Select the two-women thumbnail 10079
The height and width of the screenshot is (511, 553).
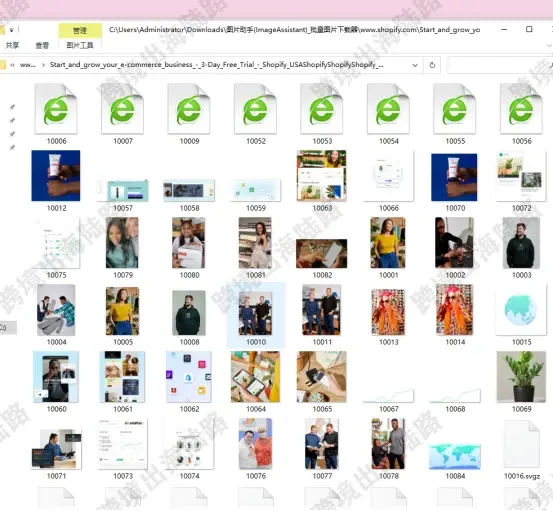coord(122,243)
